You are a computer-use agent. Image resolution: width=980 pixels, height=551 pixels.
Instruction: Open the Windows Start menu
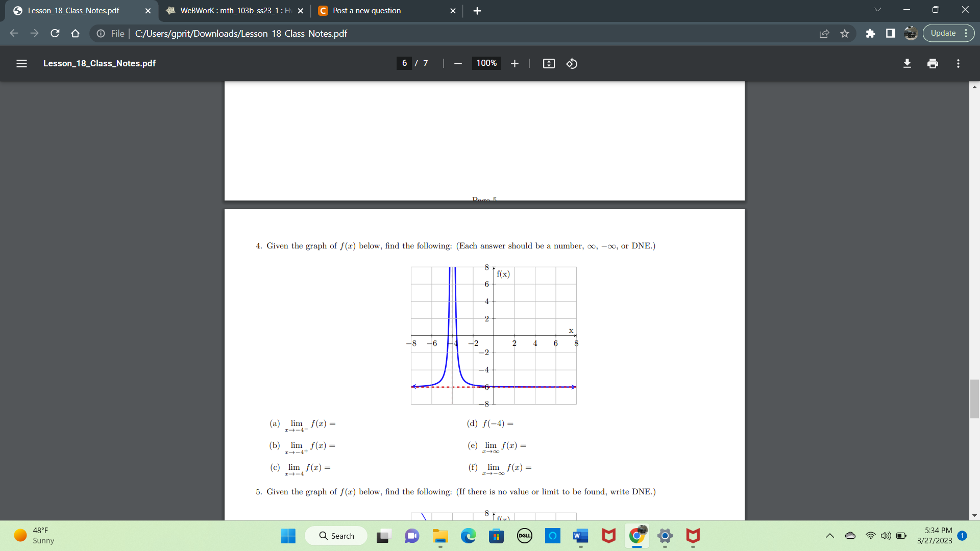pyautogui.click(x=288, y=536)
